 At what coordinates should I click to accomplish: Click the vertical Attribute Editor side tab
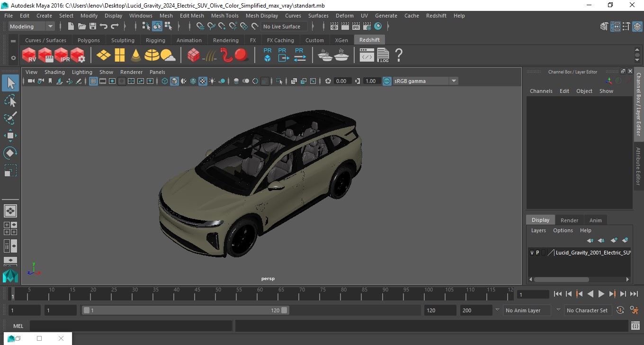(638, 166)
